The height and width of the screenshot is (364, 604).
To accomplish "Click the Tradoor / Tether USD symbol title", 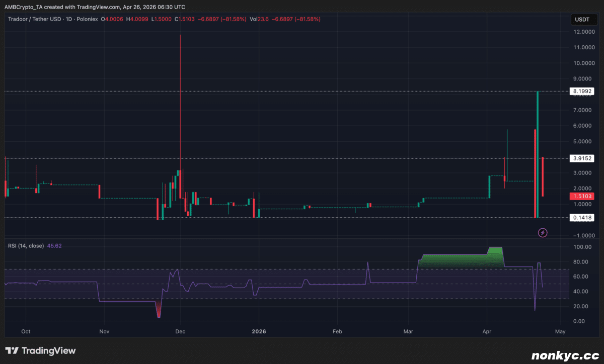I will pyautogui.click(x=40, y=19).
